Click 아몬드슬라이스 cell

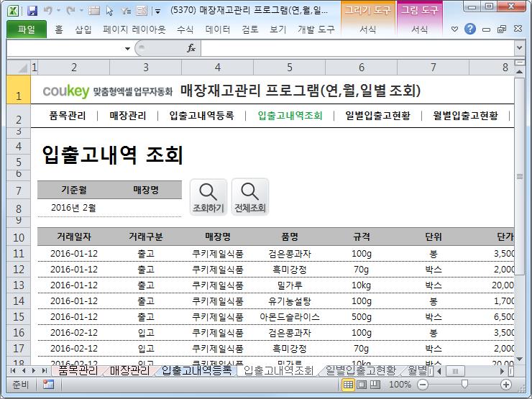[290, 317]
